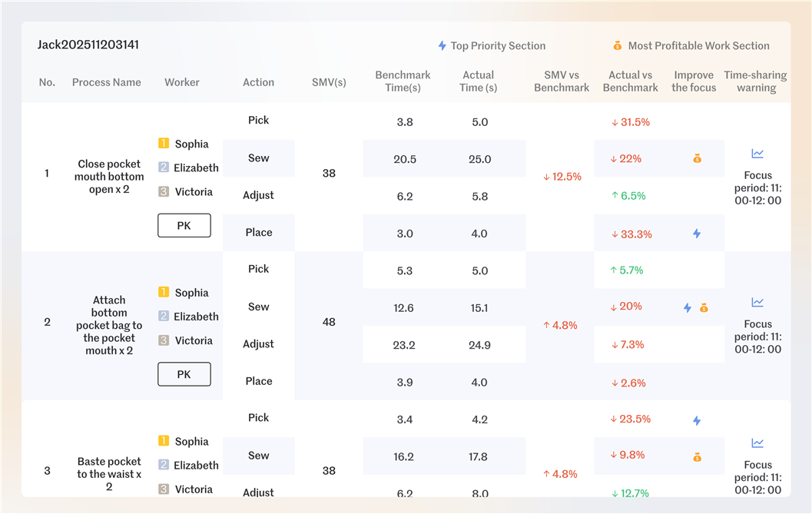Click the money bag icon in row 3 Sew

pyautogui.click(x=697, y=457)
